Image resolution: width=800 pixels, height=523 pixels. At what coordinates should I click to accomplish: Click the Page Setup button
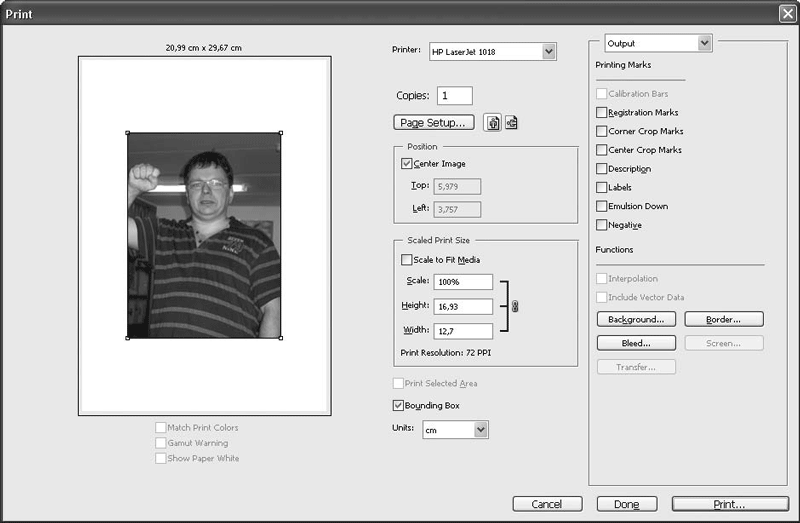point(434,123)
